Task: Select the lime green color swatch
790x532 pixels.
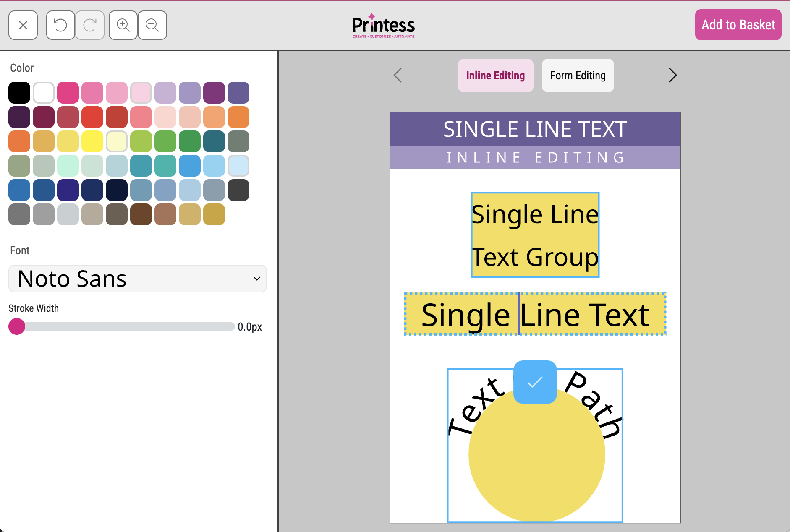Action: point(141,141)
